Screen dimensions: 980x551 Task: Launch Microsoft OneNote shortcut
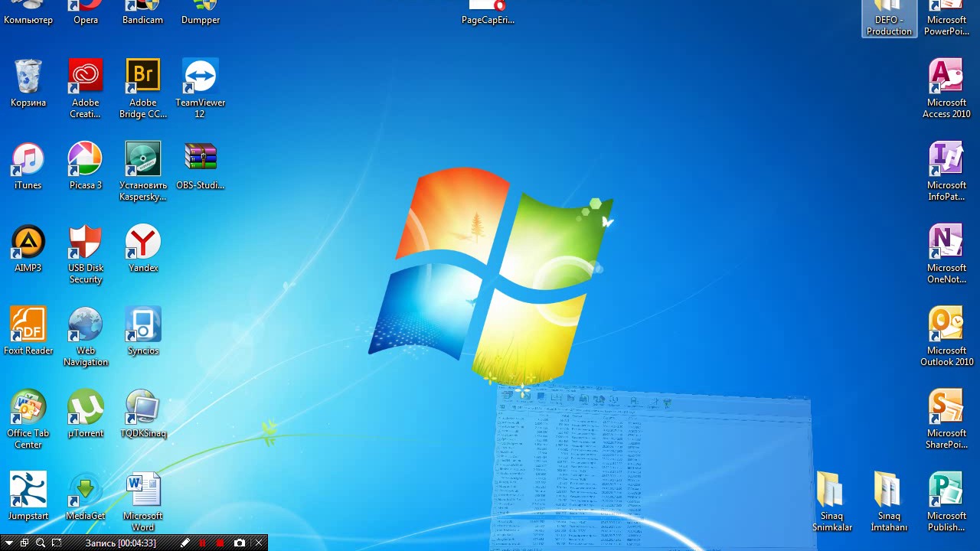tap(946, 254)
